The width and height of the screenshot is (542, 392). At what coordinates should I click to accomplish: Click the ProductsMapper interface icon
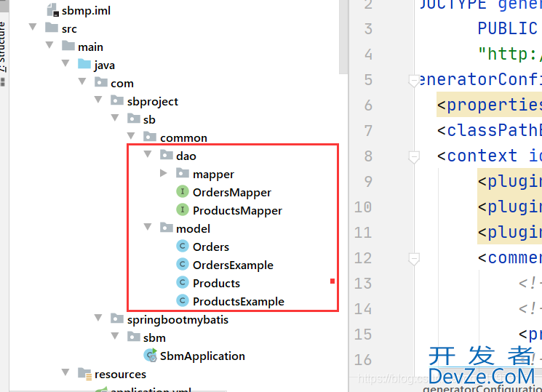coord(183,209)
